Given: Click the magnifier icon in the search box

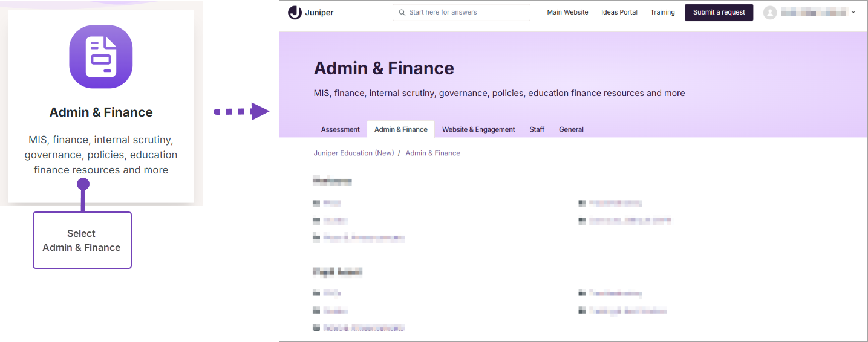Looking at the screenshot, I should pos(402,13).
